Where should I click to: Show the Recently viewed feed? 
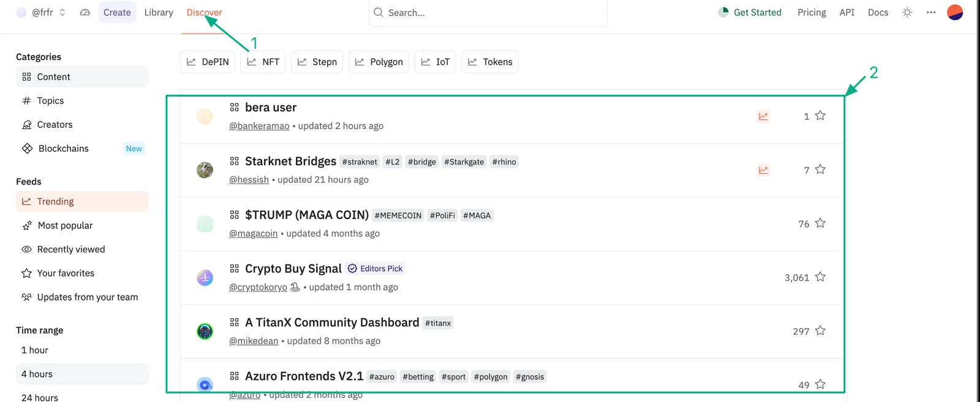pos(82,249)
